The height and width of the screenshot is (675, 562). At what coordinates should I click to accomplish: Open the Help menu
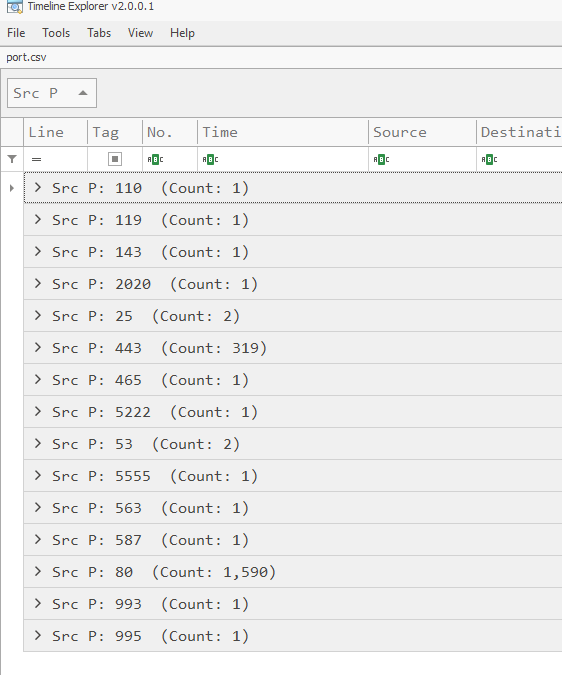pyautogui.click(x=182, y=33)
